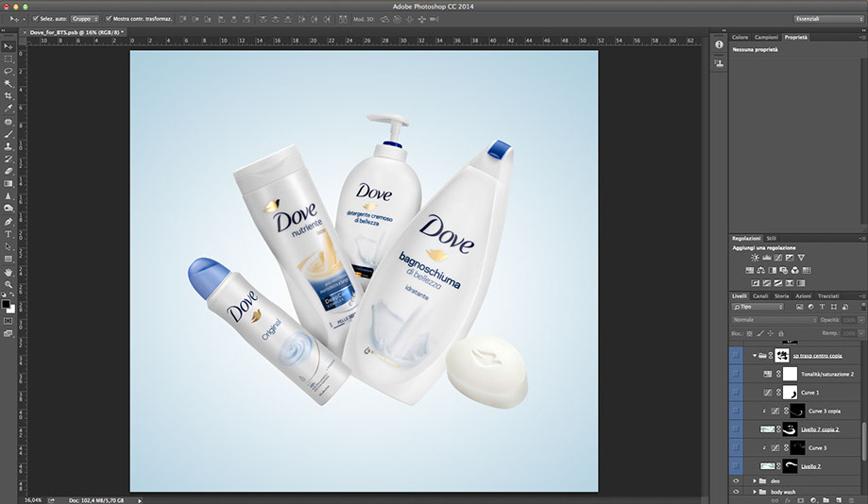Select the Brush tool
The height and width of the screenshot is (504, 868).
9,134
